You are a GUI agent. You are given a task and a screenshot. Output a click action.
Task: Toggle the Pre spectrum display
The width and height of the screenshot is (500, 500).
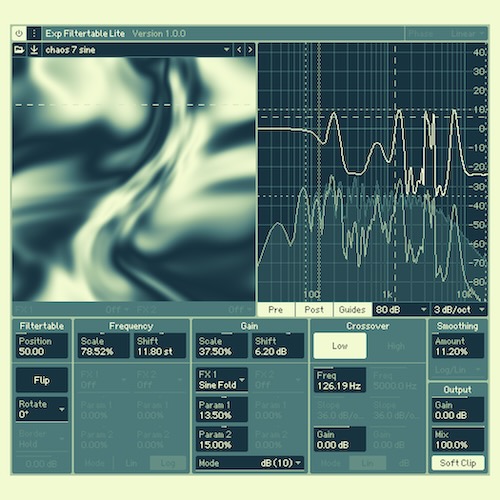tap(276, 310)
